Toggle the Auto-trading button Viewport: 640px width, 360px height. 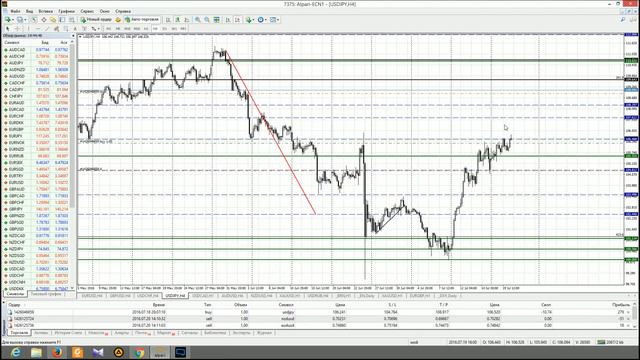coord(142,20)
